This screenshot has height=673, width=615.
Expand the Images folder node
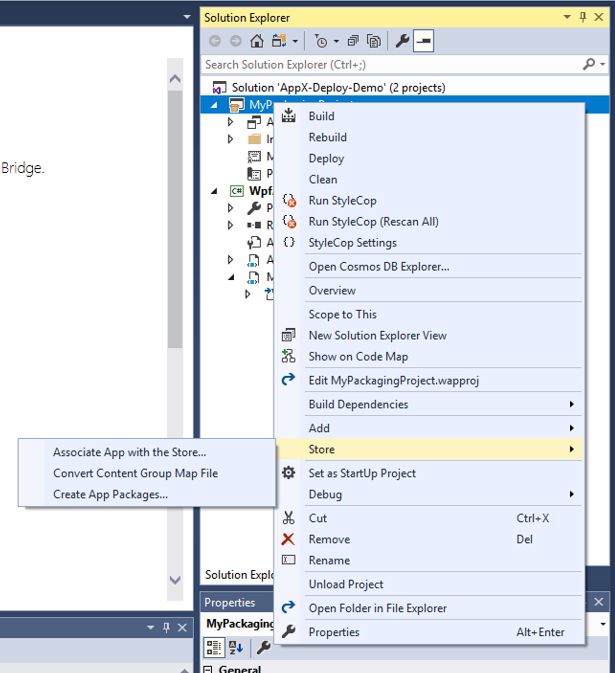[230, 139]
